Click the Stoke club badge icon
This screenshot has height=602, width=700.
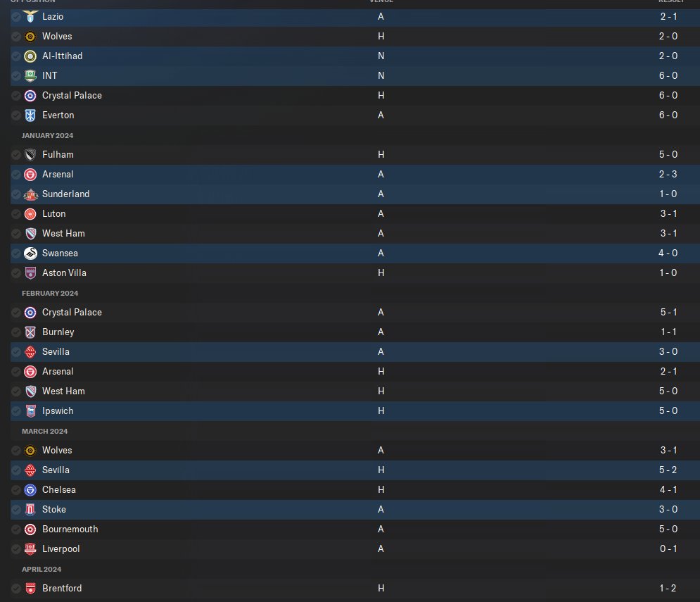coord(30,510)
